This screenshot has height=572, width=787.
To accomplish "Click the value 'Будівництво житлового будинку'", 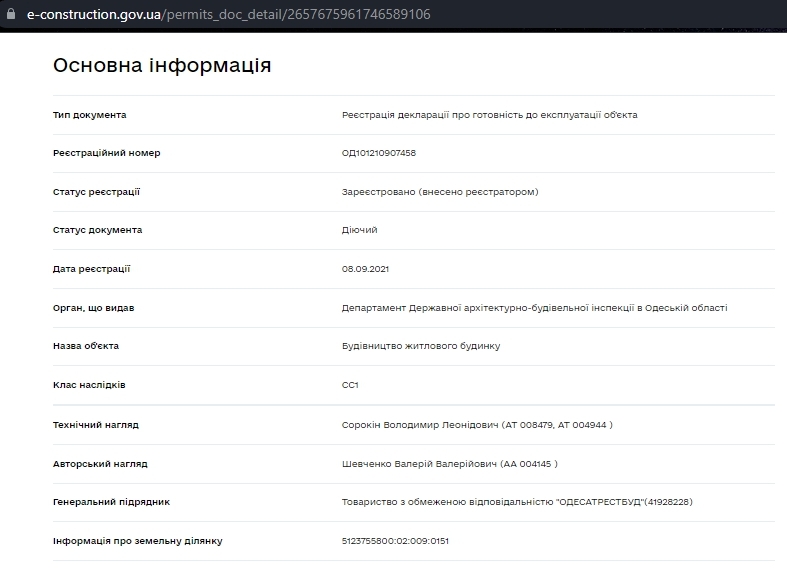I will point(421,346).
